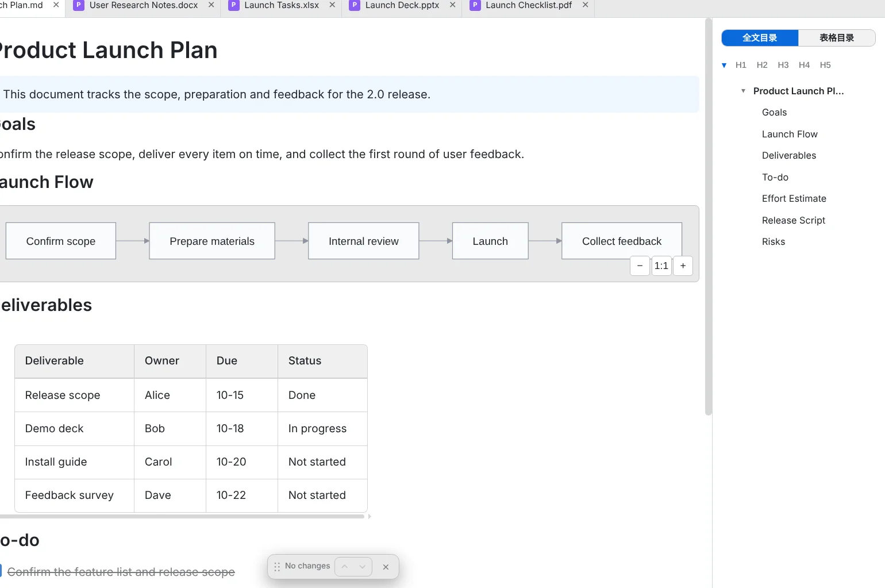This screenshot has height=588, width=885.
Task: Click the document vertical scrollbar
Action: pos(708,216)
